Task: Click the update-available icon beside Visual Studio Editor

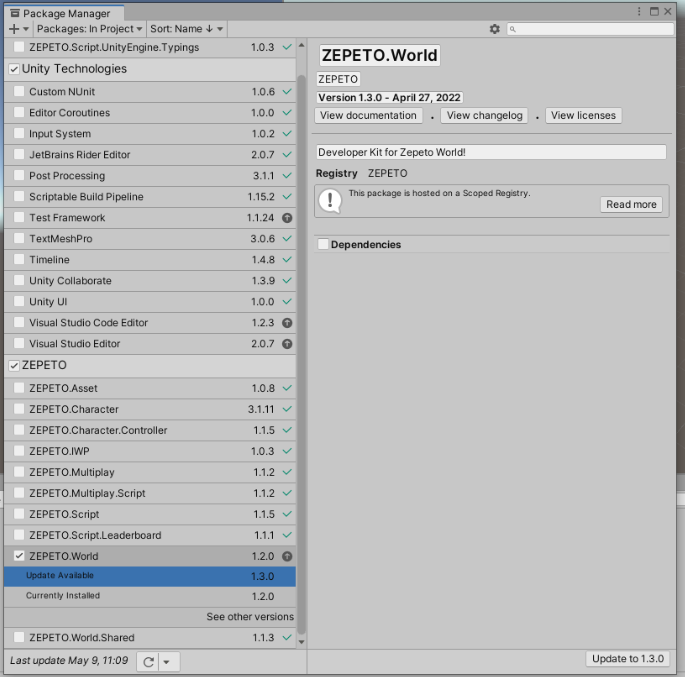Action: tap(287, 344)
